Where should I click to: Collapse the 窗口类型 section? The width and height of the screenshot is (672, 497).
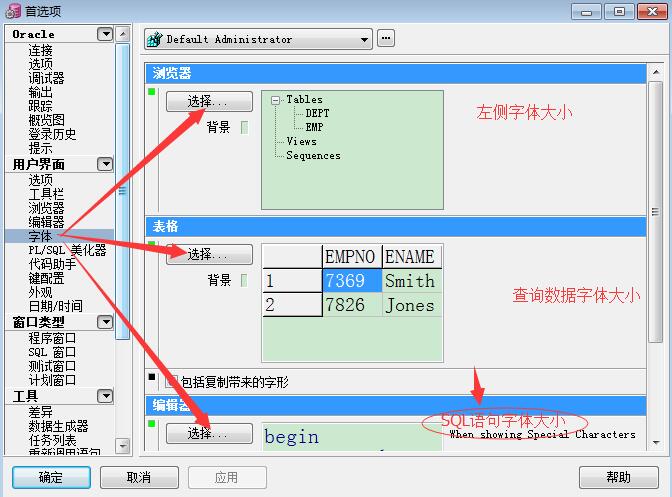coord(105,322)
